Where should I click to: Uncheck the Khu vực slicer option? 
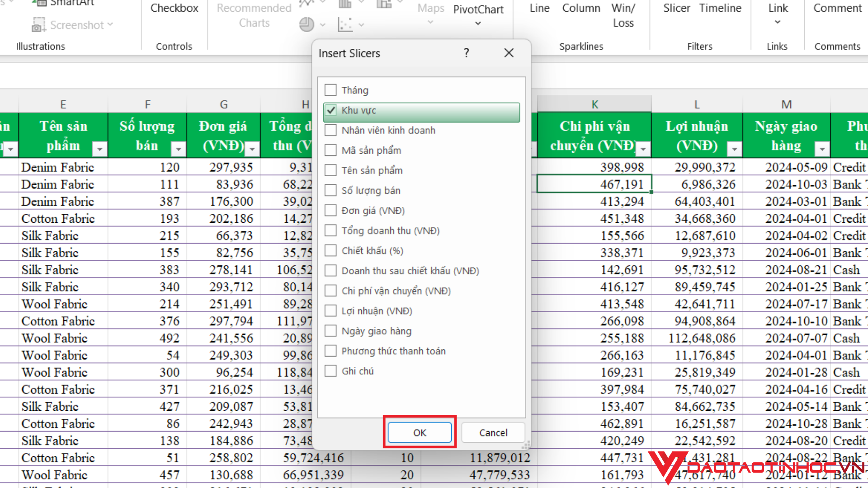coord(330,110)
